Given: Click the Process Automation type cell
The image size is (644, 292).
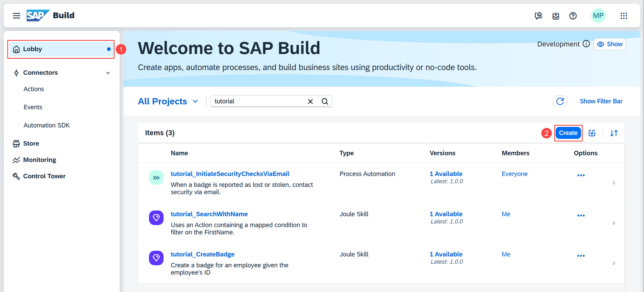Looking at the screenshot, I should [x=367, y=174].
